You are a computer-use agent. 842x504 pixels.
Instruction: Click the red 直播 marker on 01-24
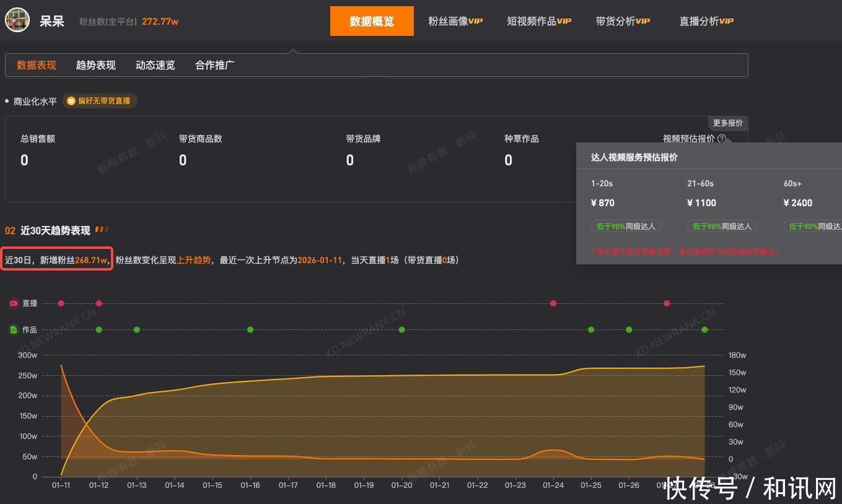tap(553, 303)
